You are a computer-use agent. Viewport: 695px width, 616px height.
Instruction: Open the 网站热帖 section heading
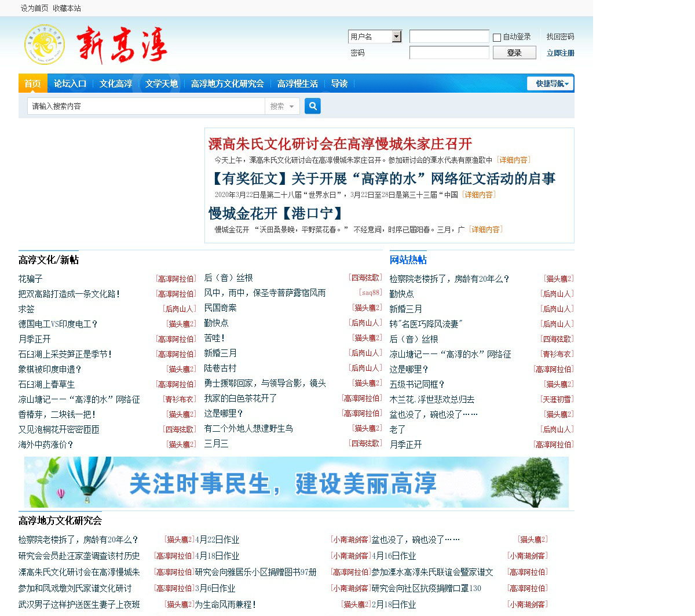pyautogui.click(x=408, y=260)
